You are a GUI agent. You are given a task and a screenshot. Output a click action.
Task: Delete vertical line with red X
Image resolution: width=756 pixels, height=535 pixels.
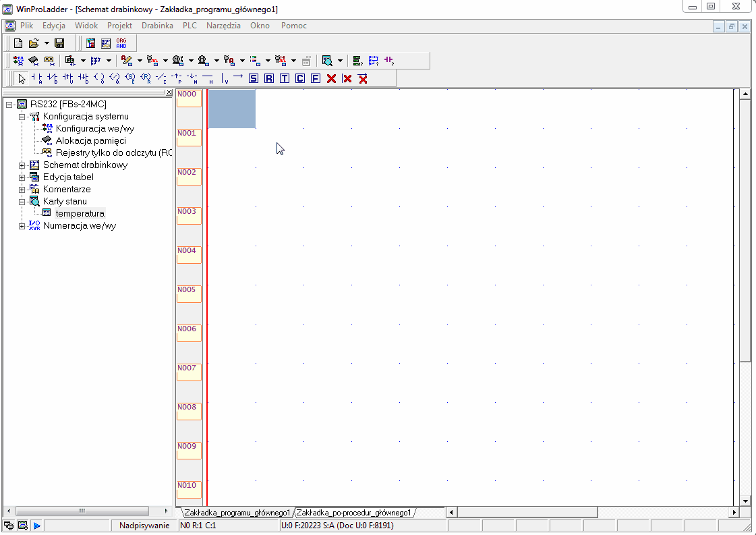point(347,79)
